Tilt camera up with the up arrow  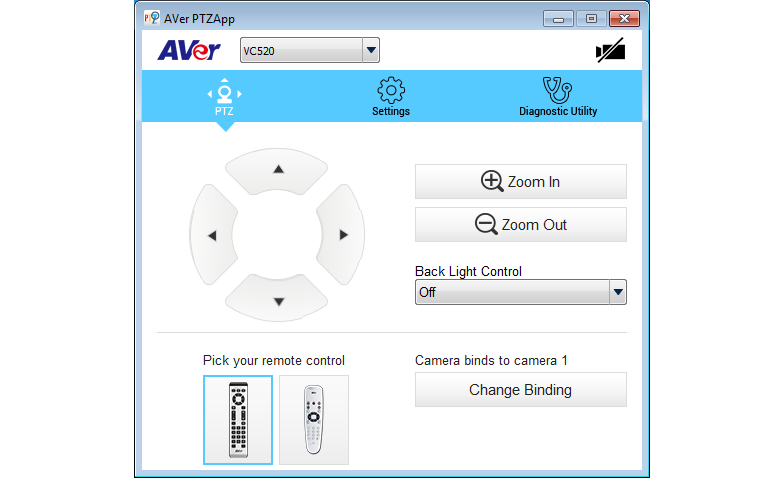click(278, 170)
